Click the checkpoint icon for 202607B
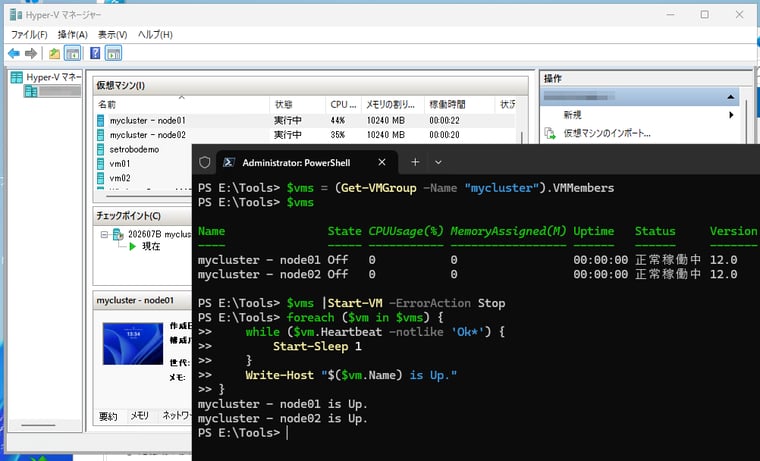Screen dimensions: 760x461 click(x=118, y=234)
